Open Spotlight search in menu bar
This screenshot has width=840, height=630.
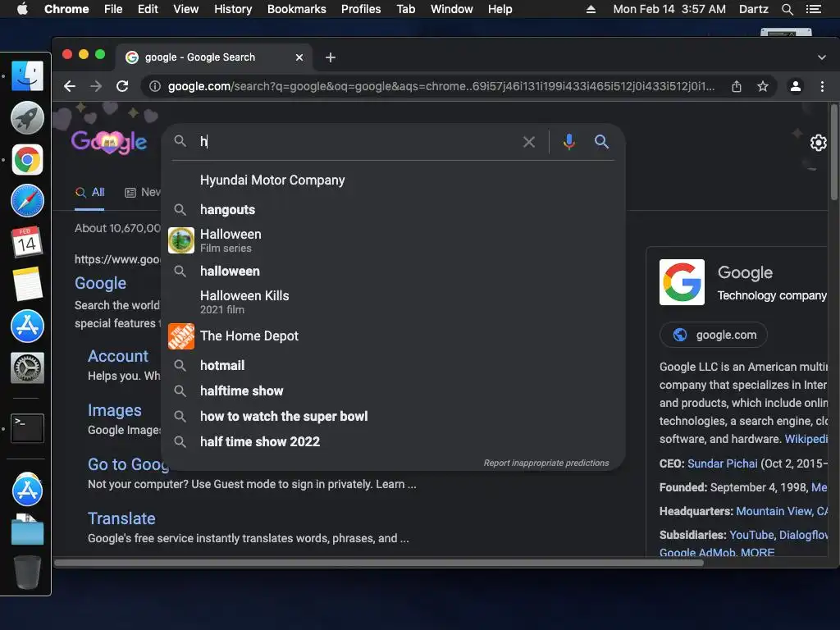787,9
